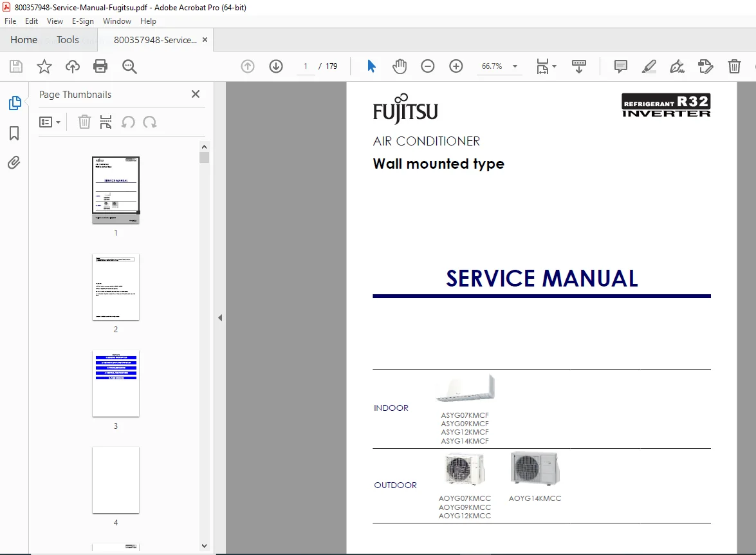
Task: Rotate page counterclockwise
Action: pyautogui.click(x=128, y=122)
